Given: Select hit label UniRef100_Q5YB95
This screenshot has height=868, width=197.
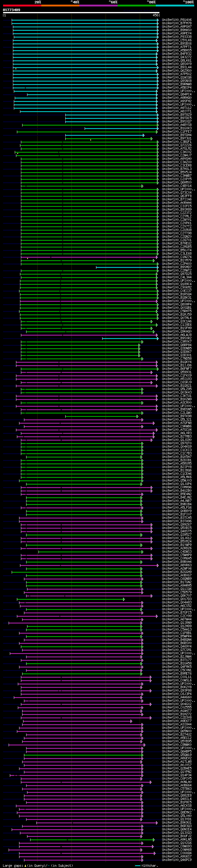Looking at the screenshot, I should (177, 741).
